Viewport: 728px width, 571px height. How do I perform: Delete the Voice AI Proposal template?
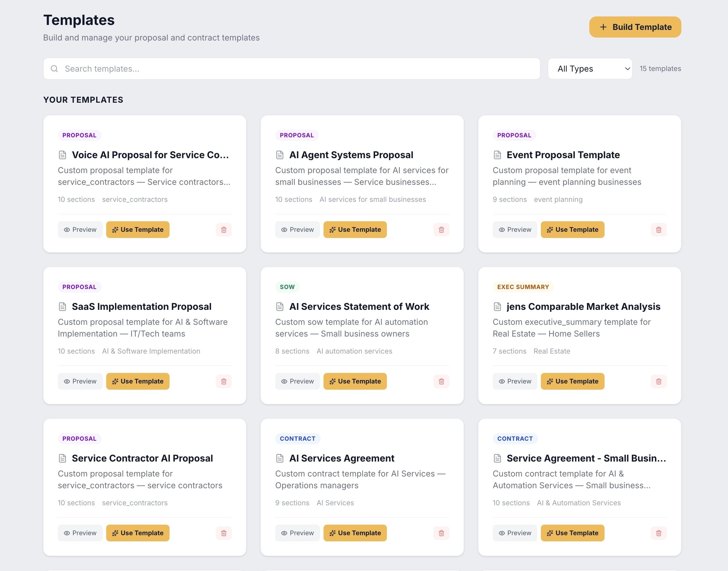point(224,230)
